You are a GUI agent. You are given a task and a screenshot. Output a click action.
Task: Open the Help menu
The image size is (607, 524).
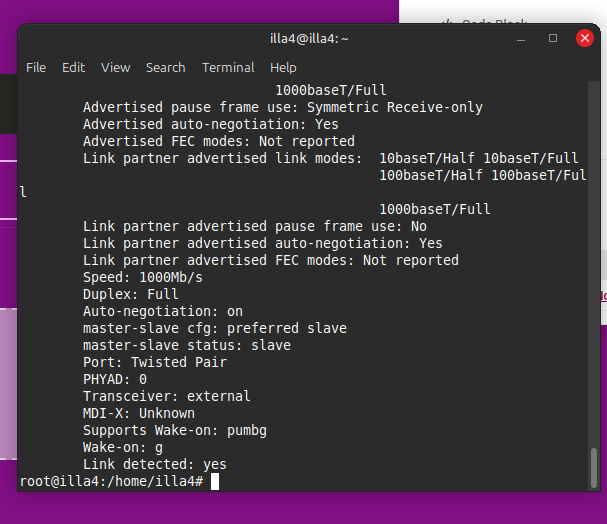(x=283, y=67)
